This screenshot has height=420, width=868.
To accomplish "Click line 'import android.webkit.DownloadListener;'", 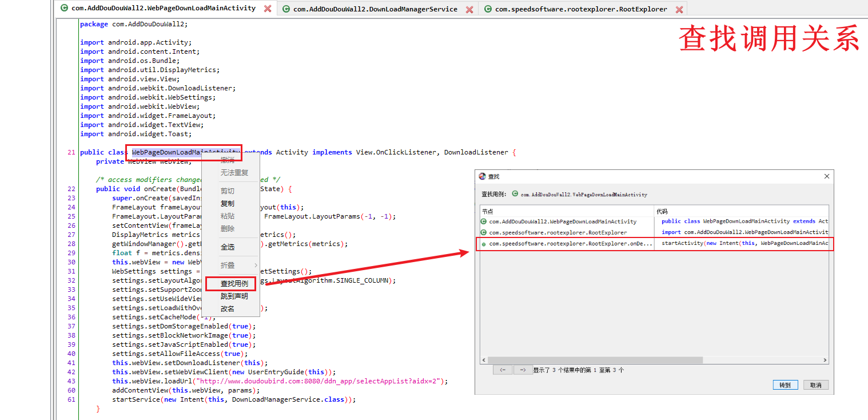I will pyautogui.click(x=158, y=88).
